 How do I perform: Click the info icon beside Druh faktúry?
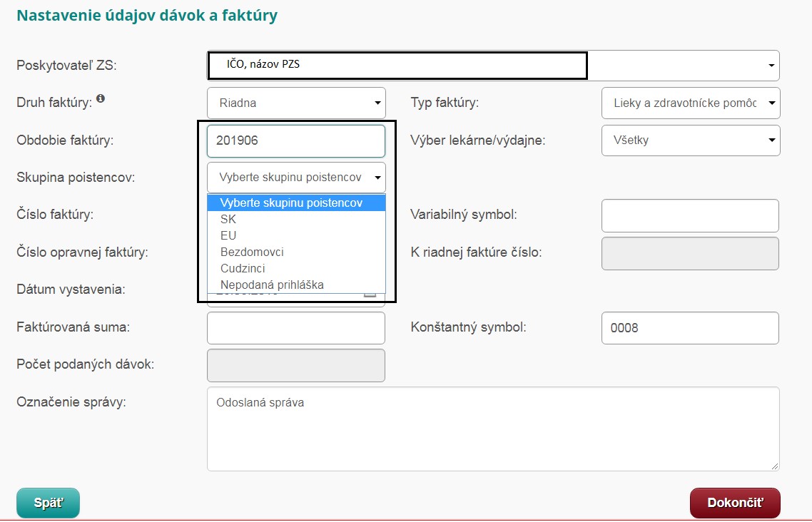[101, 99]
